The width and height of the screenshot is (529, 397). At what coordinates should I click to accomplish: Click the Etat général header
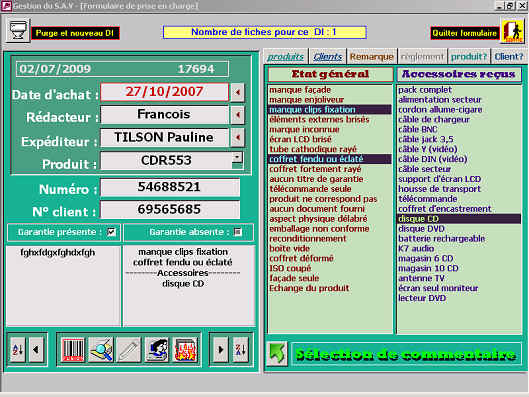330,74
